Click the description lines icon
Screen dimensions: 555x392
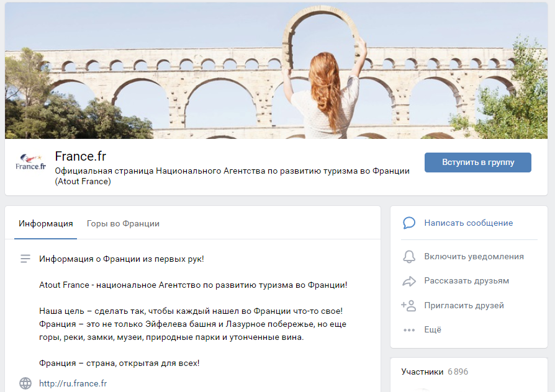(x=25, y=259)
